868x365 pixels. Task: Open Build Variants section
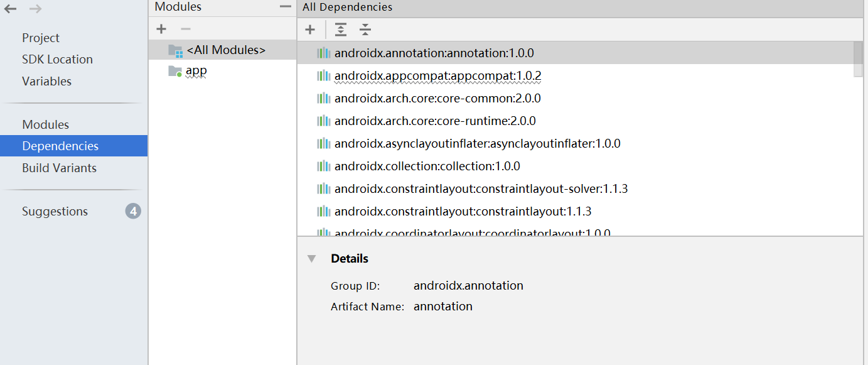pyautogui.click(x=59, y=168)
